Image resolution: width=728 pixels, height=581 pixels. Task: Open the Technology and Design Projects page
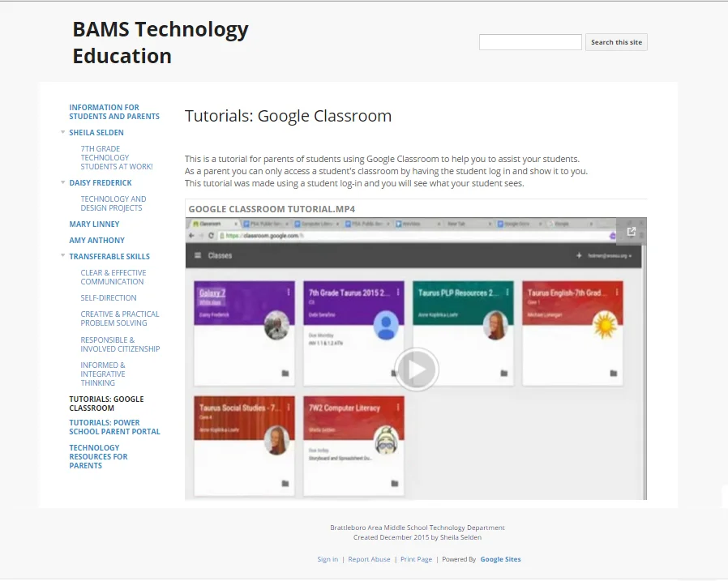coord(113,203)
